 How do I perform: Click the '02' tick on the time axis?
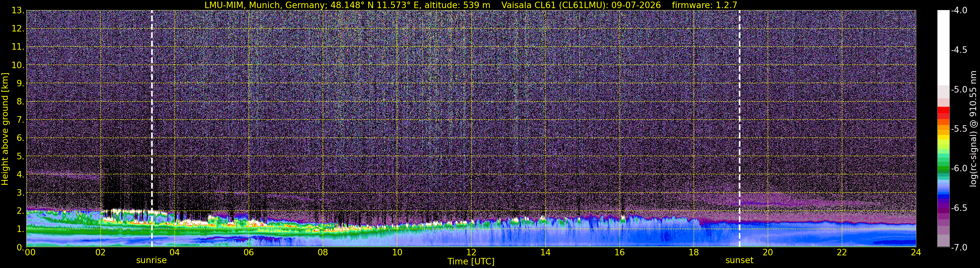pos(100,252)
